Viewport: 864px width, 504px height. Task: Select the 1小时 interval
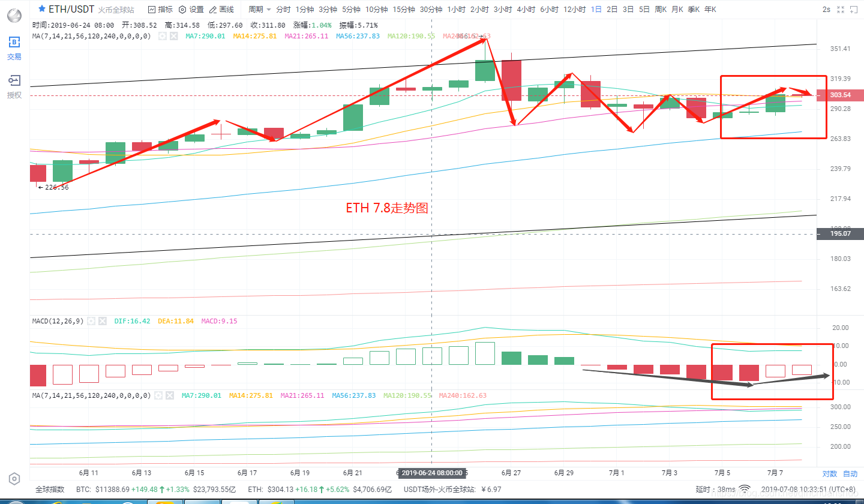456,10
